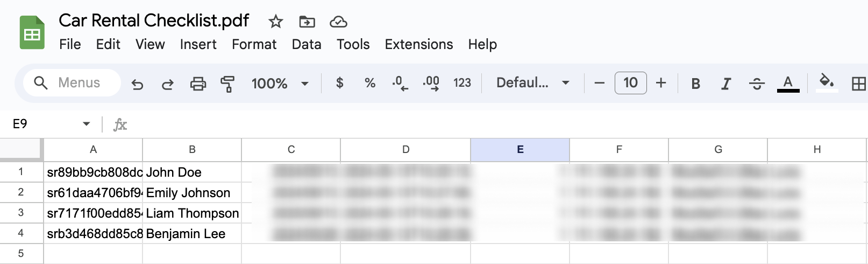Image resolution: width=868 pixels, height=264 pixels.
Task: Toggle bold formatting
Action: click(x=695, y=84)
